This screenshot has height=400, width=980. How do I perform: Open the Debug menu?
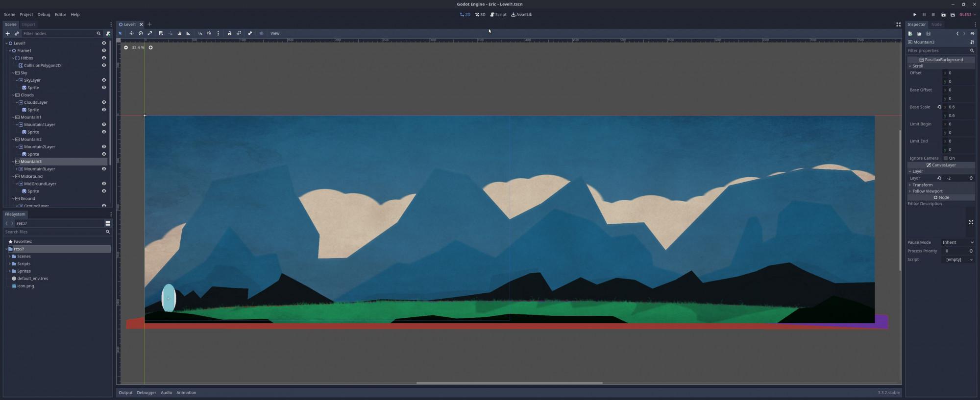44,15
